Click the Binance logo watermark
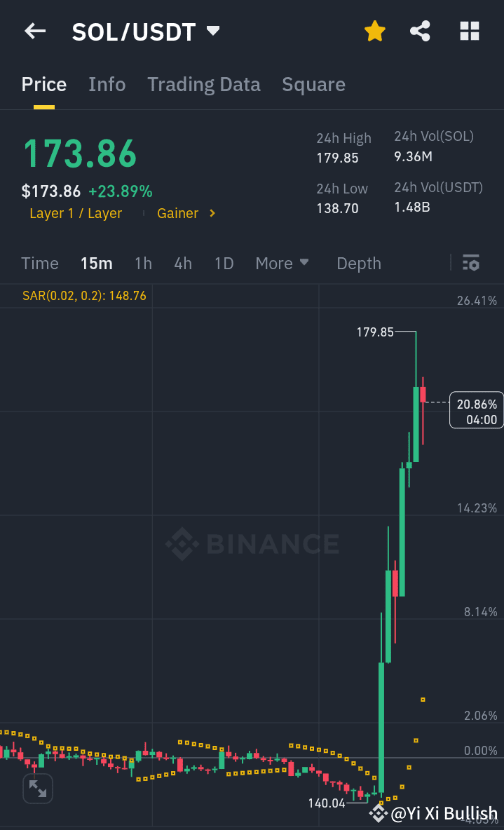Image resolution: width=504 pixels, height=830 pixels. coord(251,542)
